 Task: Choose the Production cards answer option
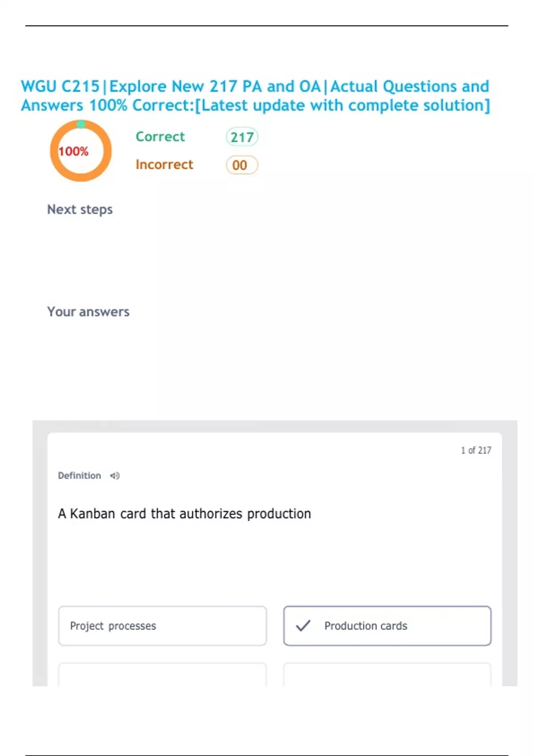[387, 626]
